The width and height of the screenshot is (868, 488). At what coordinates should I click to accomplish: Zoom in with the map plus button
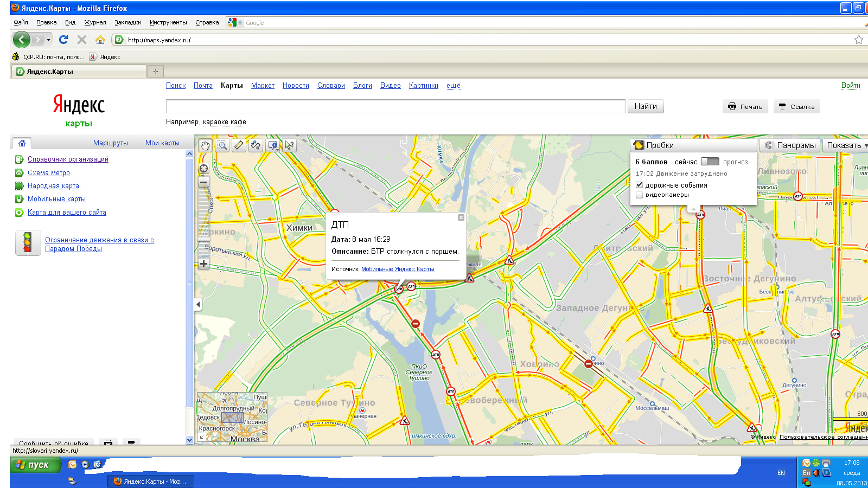(203, 264)
